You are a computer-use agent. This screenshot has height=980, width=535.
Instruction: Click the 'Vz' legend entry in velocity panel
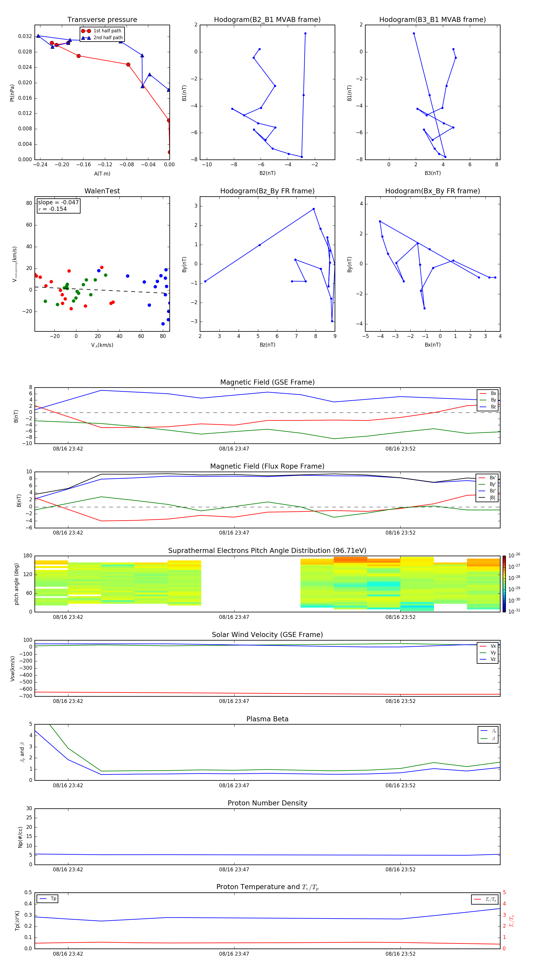point(488,659)
